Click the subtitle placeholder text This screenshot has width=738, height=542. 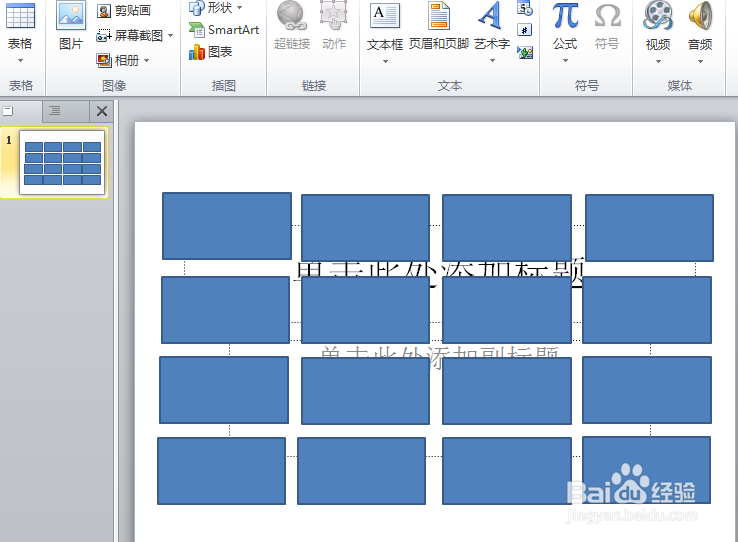click(x=439, y=352)
